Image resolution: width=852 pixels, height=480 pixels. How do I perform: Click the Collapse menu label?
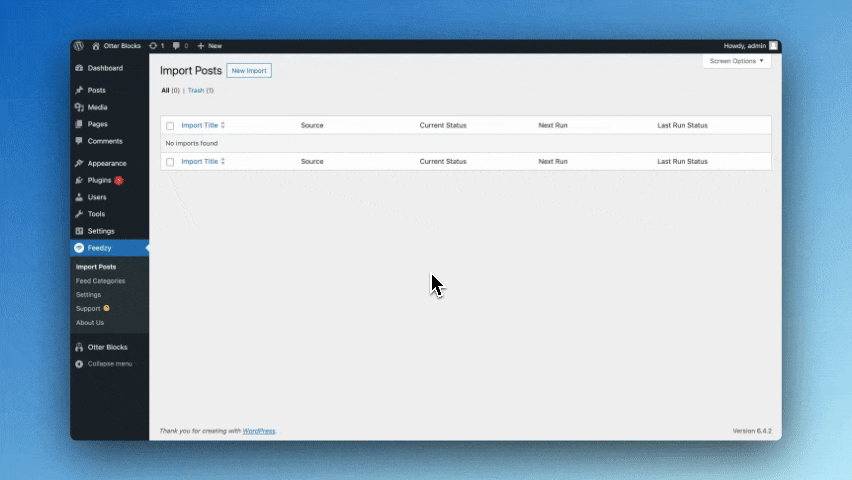pos(110,364)
